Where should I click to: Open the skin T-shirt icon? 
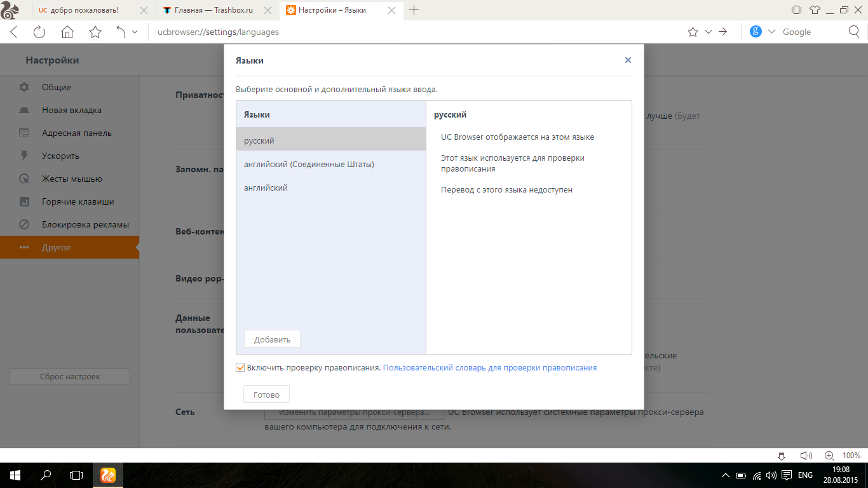pos(815,10)
